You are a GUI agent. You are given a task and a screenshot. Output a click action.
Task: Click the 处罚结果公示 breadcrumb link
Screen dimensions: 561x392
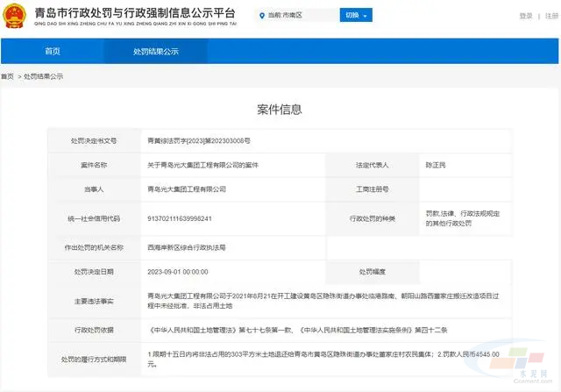point(43,76)
